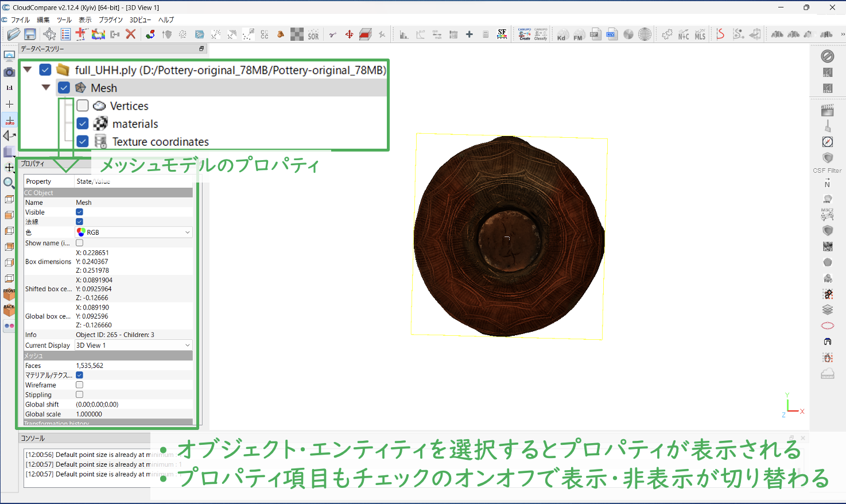Viewport: 846px width, 504px height.
Task: Click the Open file folder icon
Action: (13, 34)
